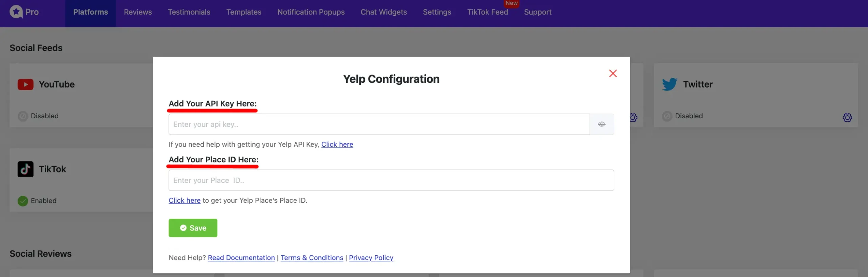Click the 'Enabled' status text on TikTok
The width and height of the screenshot is (868, 277).
44,201
